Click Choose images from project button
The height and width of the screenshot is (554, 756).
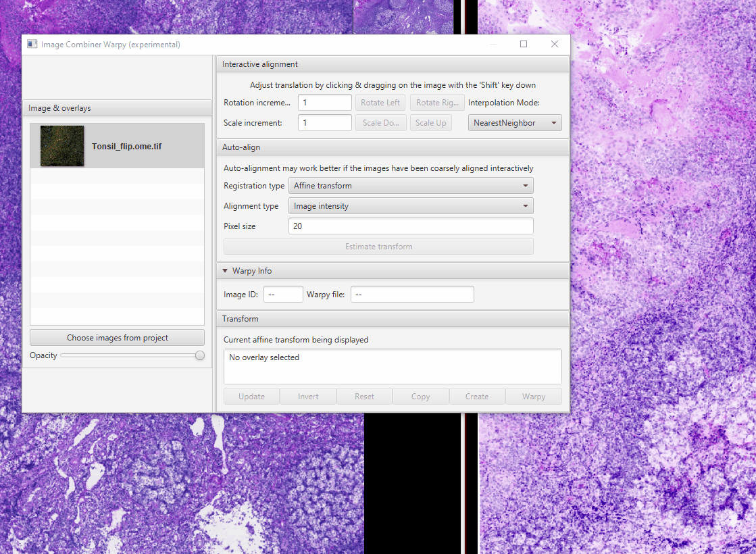[118, 338]
